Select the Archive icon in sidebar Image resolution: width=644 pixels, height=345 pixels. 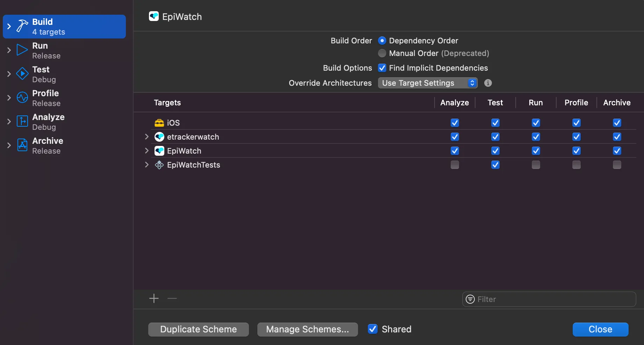[x=22, y=145]
